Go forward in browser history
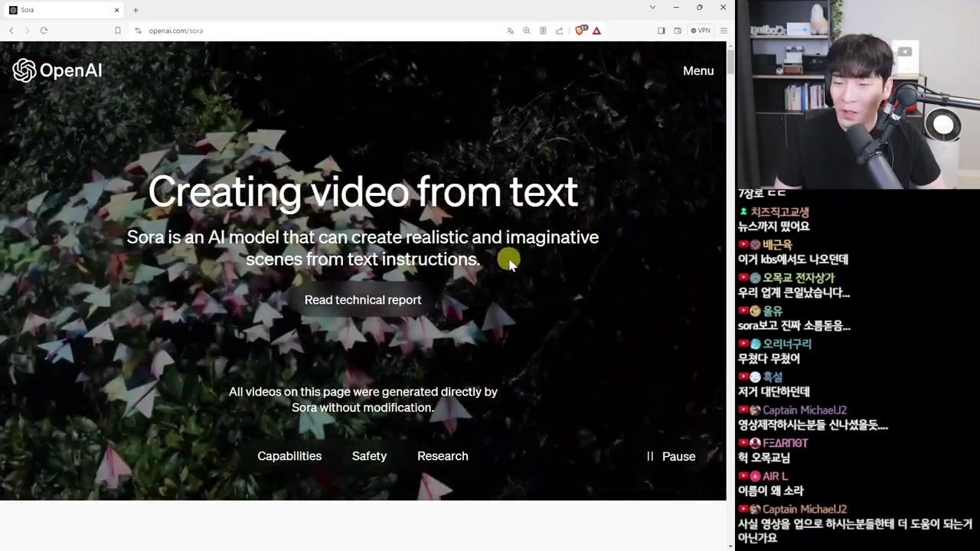The image size is (980, 551). point(28,31)
